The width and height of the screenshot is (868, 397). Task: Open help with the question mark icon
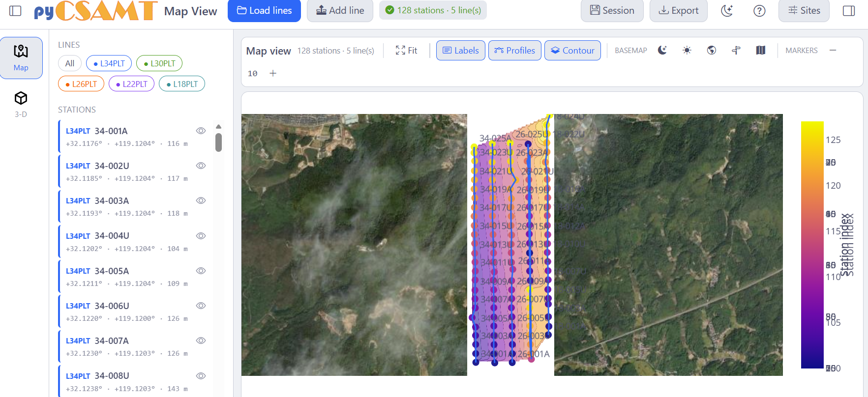click(x=759, y=11)
